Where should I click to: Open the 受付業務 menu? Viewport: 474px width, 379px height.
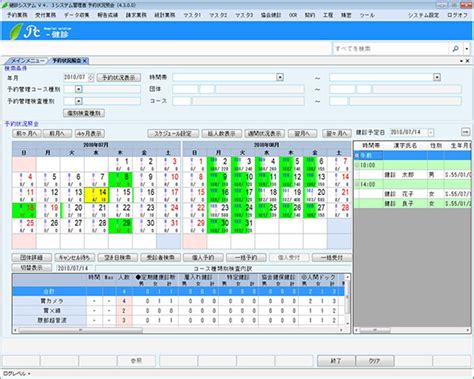click(x=46, y=15)
